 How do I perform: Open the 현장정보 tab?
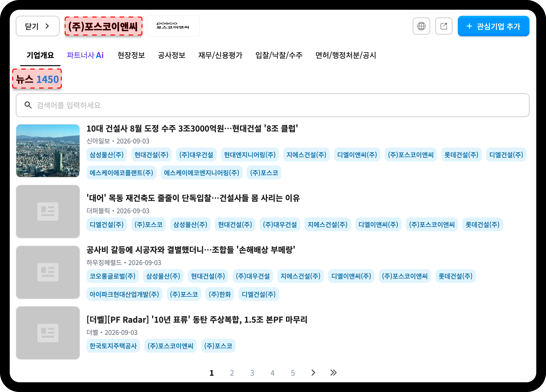pyautogui.click(x=131, y=55)
